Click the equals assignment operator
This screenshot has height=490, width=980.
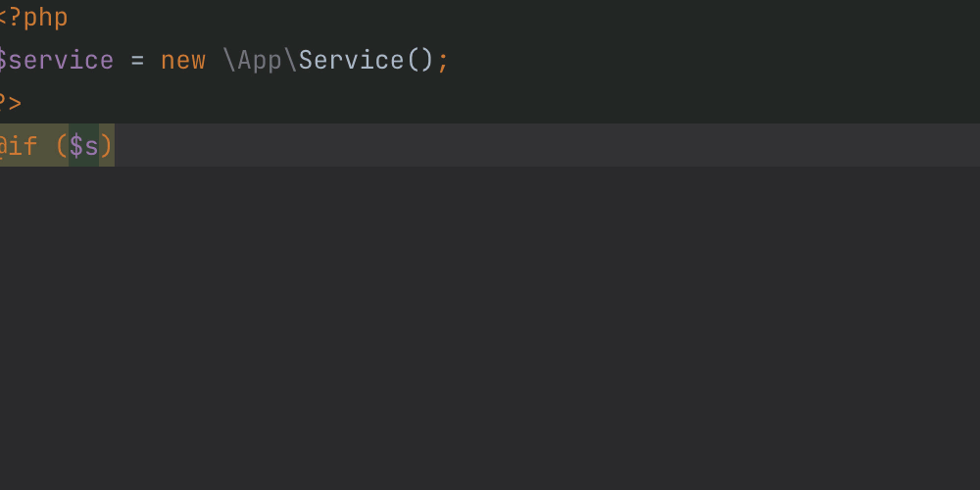(x=137, y=61)
